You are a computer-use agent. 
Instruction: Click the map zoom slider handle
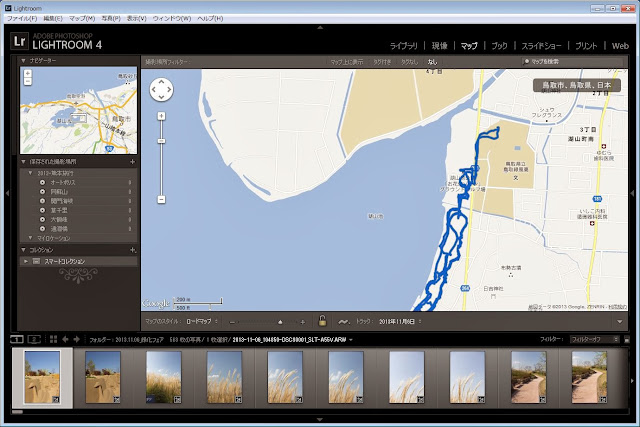tap(162, 141)
